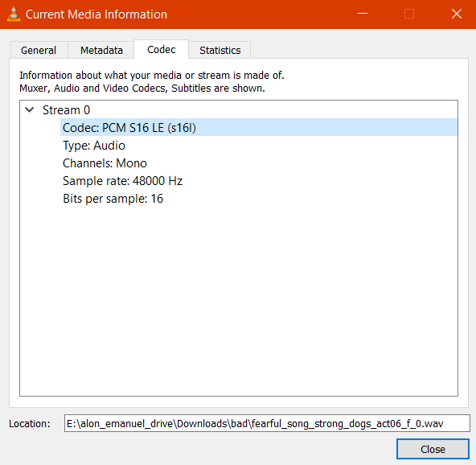Select the Codec: PCM S16 LE row
This screenshot has width=476, height=465.
(x=259, y=128)
